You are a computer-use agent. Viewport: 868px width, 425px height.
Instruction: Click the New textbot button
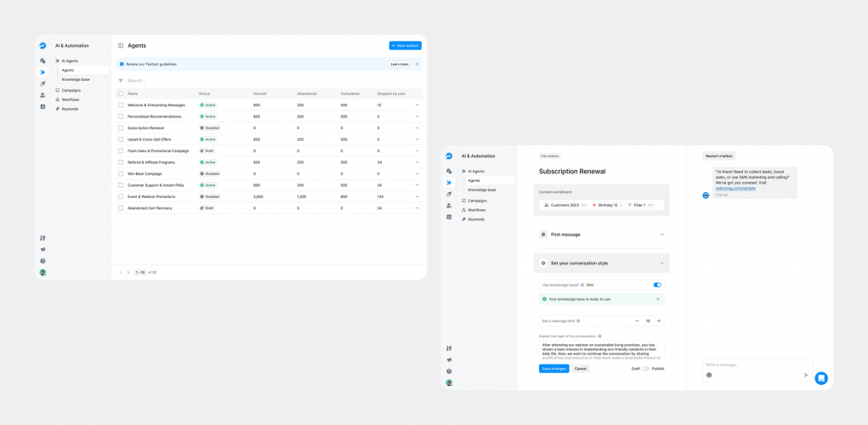(406, 45)
